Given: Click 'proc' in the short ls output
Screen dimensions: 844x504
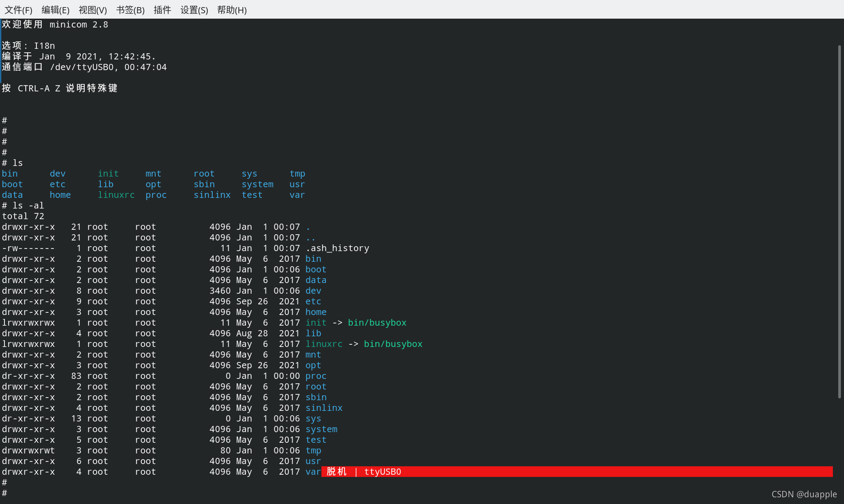Looking at the screenshot, I should tap(156, 195).
